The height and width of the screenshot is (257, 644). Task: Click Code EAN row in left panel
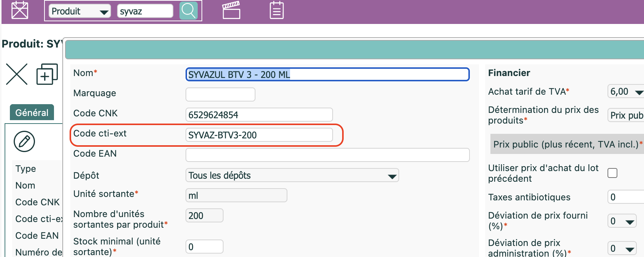pyautogui.click(x=37, y=235)
